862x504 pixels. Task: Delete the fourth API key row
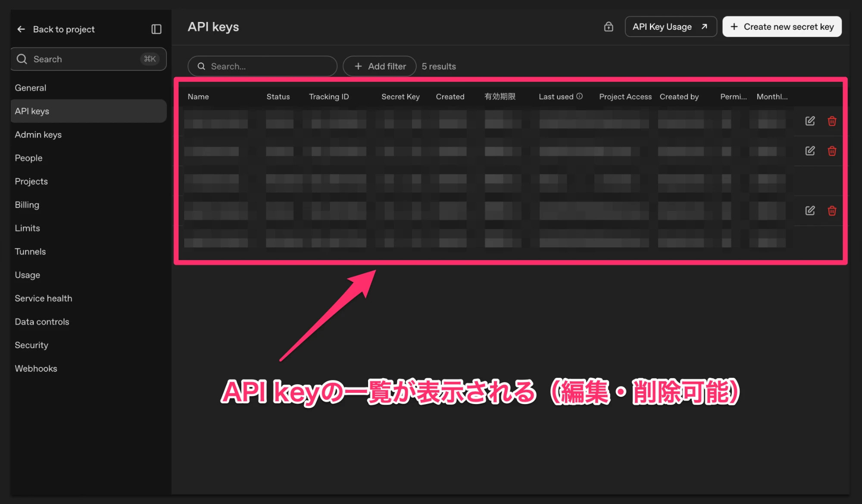pos(832,211)
